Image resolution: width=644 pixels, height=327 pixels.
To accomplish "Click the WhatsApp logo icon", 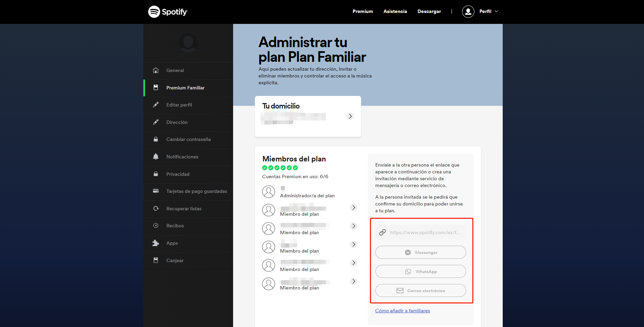I will 408,272.
